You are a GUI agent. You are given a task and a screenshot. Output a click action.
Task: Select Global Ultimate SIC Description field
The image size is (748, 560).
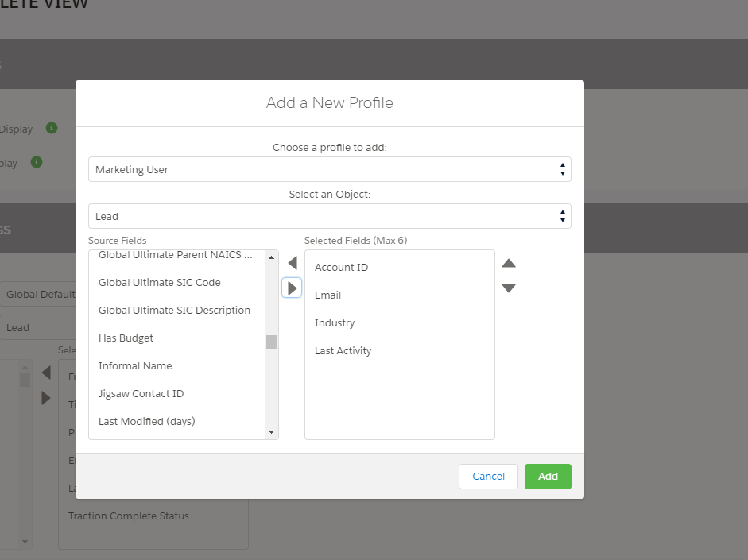(x=174, y=311)
